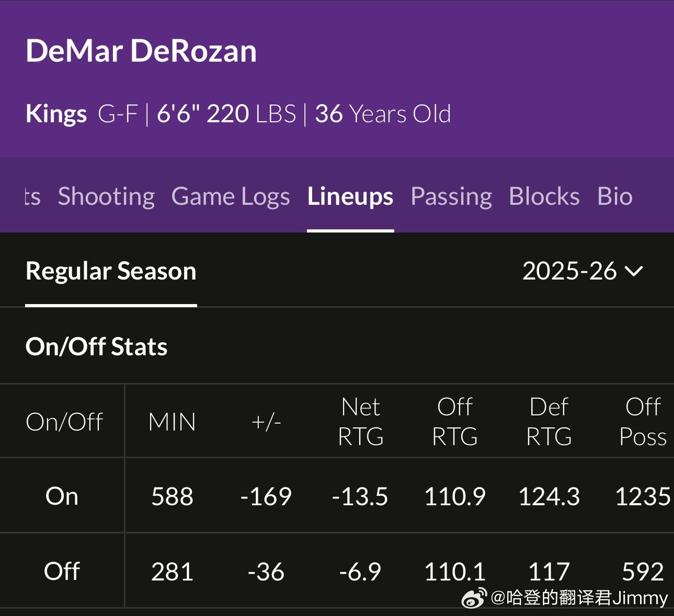Click the Kings team link
Viewport: 674px width, 616px height.
point(56,114)
